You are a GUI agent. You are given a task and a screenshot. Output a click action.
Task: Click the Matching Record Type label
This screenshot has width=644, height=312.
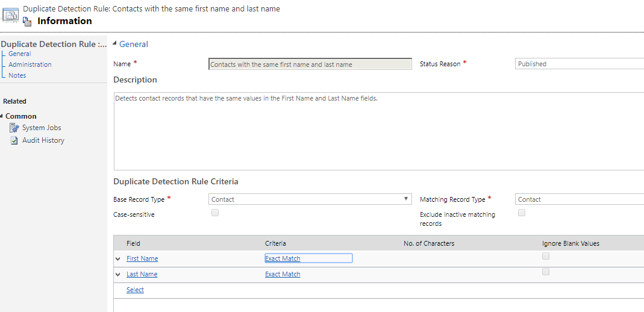pos(452,199)
